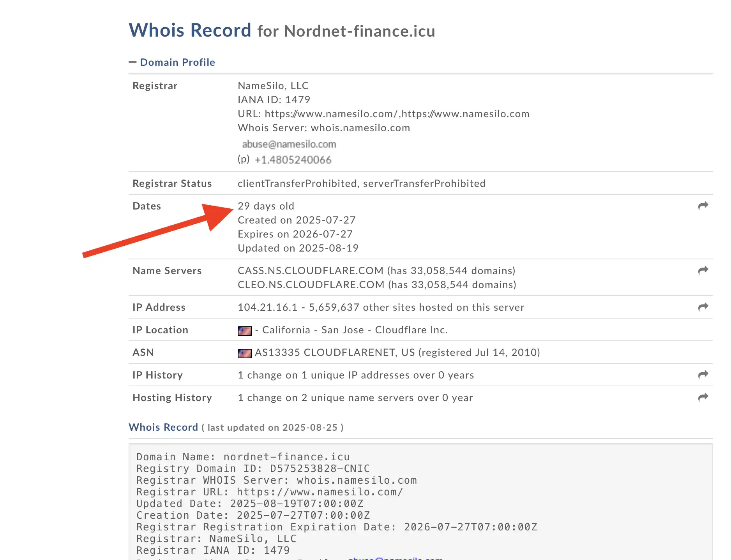Click 'Updated on 2025-08-19' date
Image resolution: width=731 pixels, height=560 pixels.
tap(298, 248)
